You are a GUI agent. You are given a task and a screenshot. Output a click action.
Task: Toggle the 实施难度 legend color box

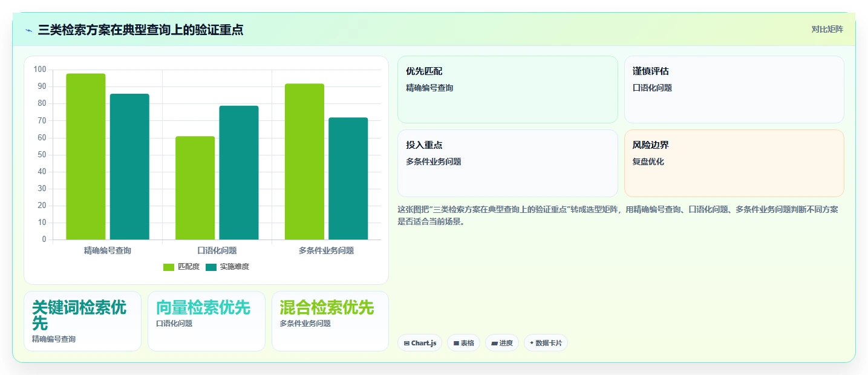(x=211, y=267)
